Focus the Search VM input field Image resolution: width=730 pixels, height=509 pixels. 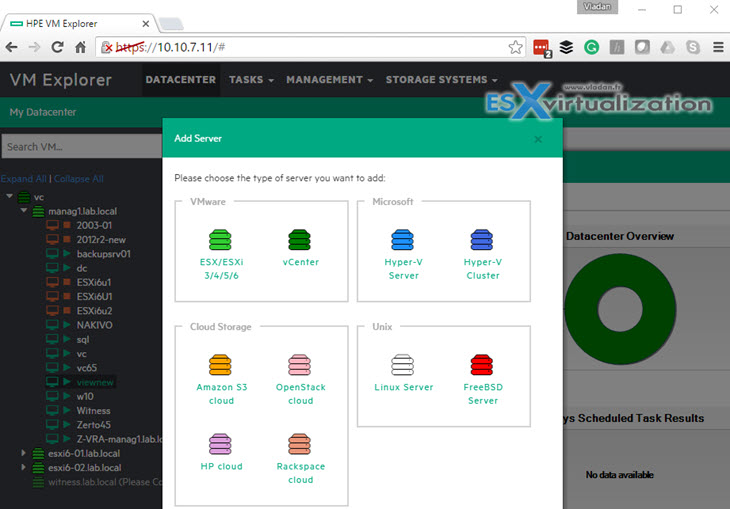82,147
